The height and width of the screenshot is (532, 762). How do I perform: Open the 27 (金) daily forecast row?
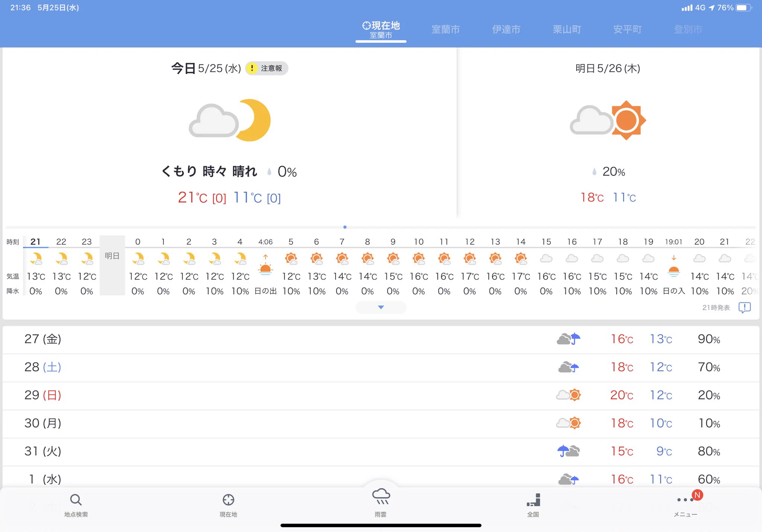(381, 339)
